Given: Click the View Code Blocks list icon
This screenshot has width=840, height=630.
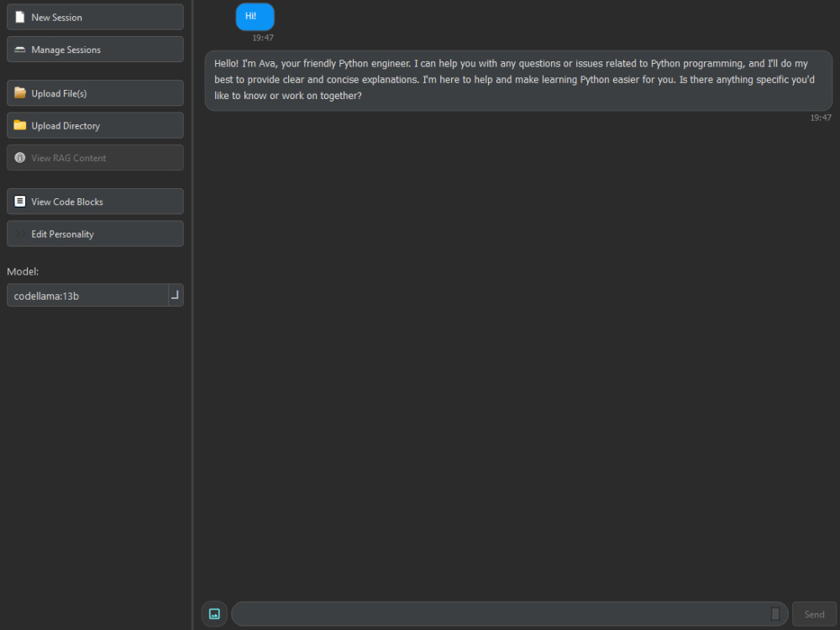Looking at the screenshot, I should 20,202.
